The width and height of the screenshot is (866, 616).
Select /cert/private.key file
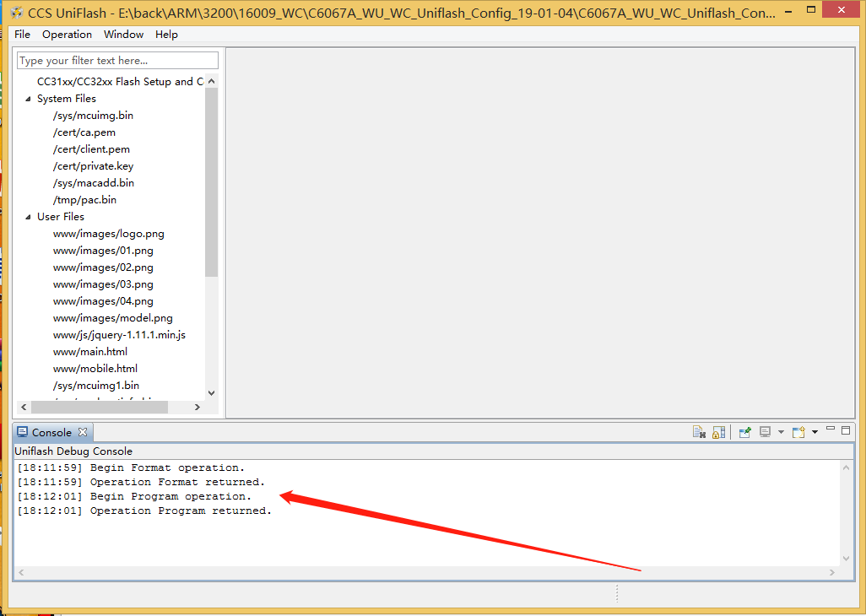93,166
